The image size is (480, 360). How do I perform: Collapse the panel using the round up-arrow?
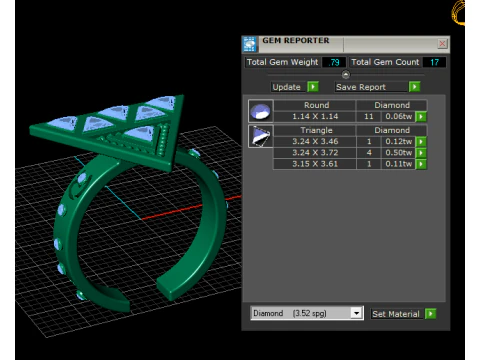pyautogui.click(x=346, y=74)
